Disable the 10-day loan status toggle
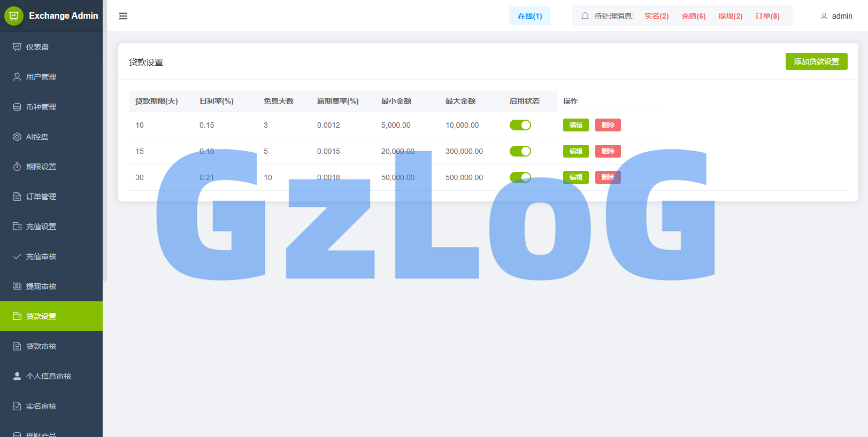Viewport: 868px width, 437px height. coord(520,125)
